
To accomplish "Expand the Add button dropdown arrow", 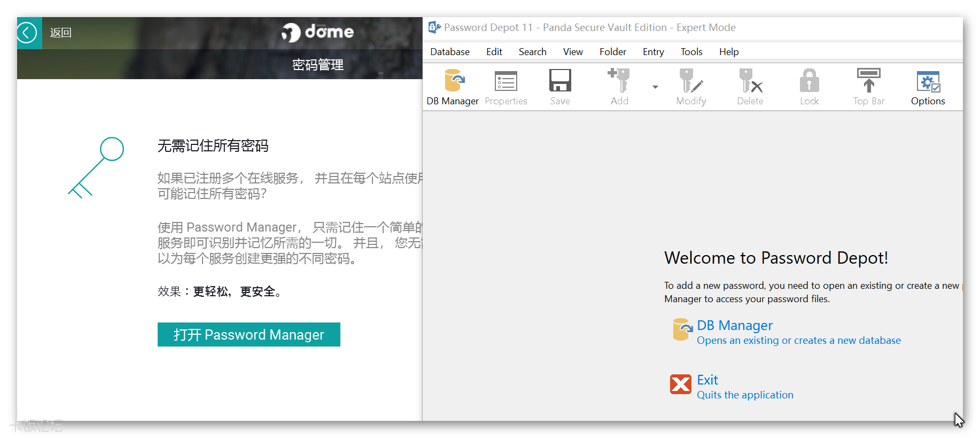I will (655, 87).
